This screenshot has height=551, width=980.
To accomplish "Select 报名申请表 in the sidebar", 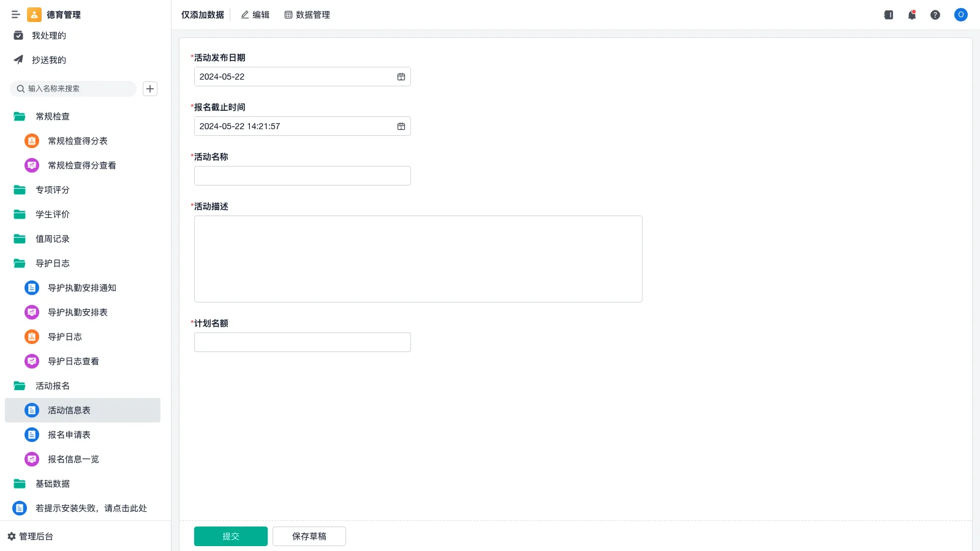I will [x=69, y=435].
